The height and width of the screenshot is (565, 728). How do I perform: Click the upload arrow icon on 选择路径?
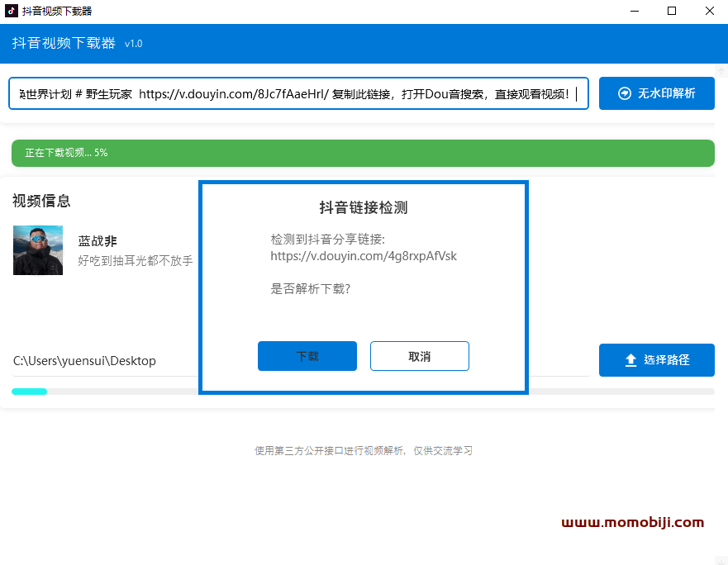630,360
